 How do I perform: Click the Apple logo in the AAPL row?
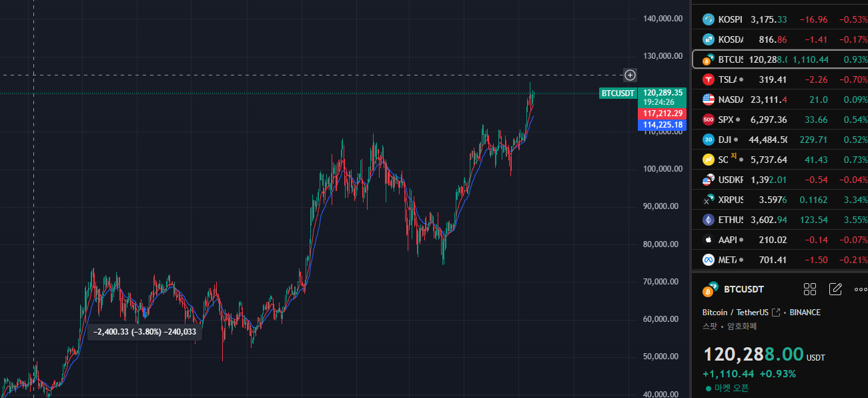708,240
